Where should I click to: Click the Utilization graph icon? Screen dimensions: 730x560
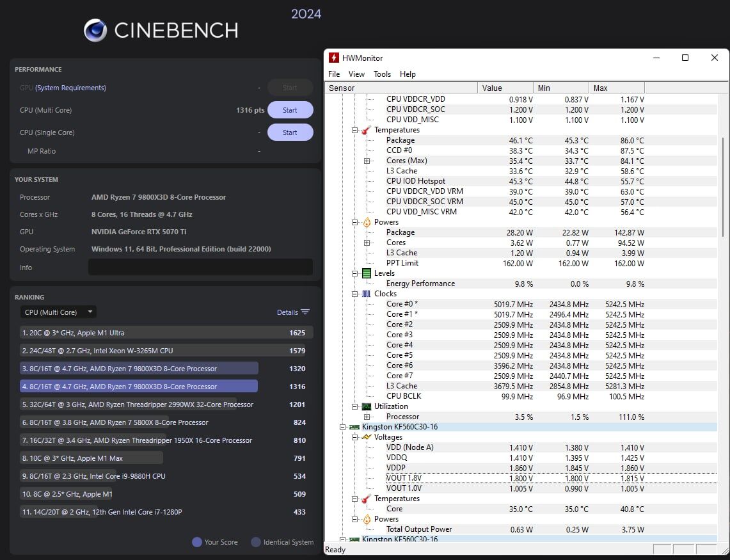coord(367,407)
